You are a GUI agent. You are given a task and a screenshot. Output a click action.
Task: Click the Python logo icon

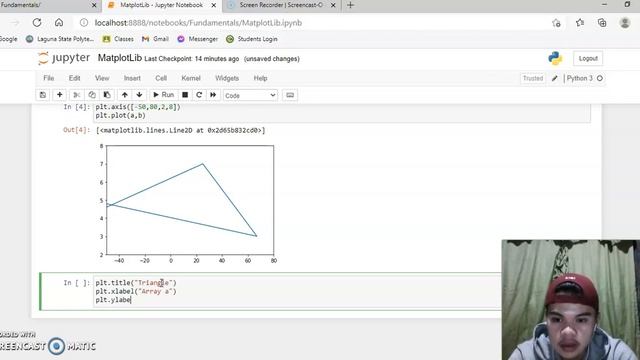[x=555, y=58]
